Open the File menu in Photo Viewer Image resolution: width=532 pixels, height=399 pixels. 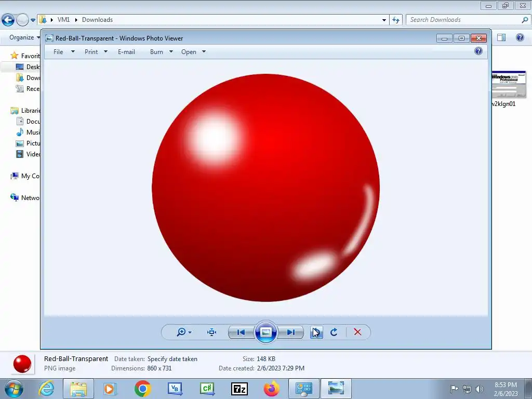tap(58, 52)
